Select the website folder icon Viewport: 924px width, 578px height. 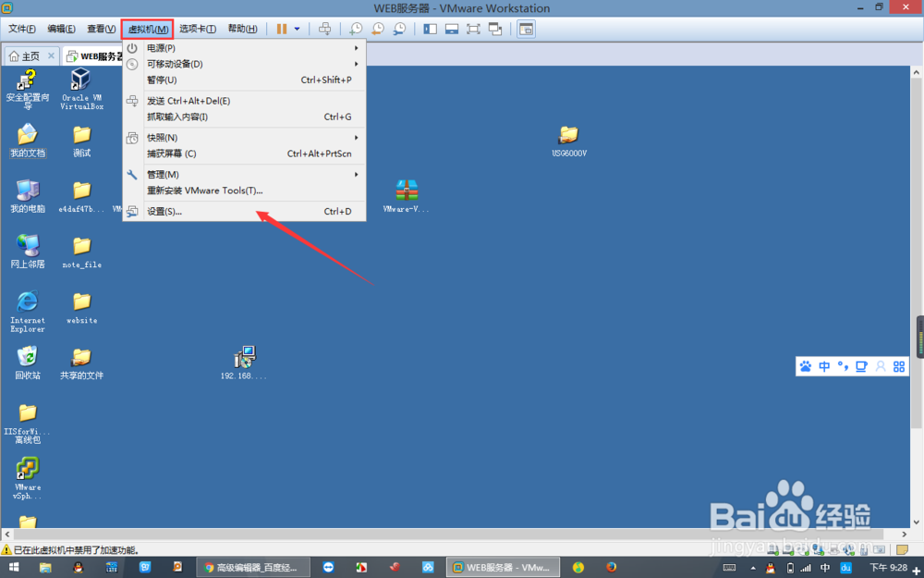point(82,308)
